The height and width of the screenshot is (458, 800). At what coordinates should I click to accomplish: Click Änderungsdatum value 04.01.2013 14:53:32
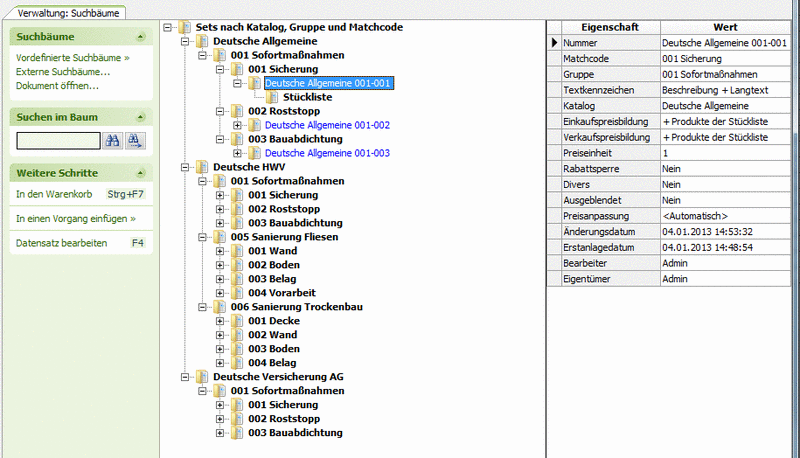pyautogui.click(x=707, y=232)
